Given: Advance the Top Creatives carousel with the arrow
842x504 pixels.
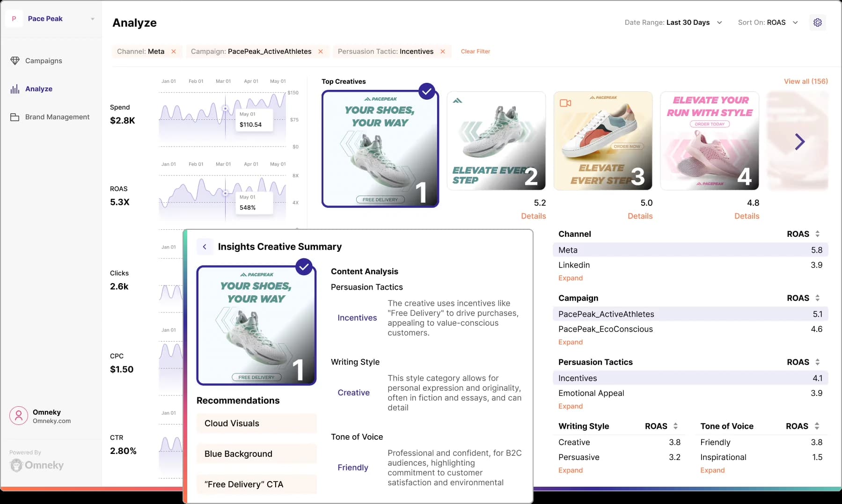Looking at the screenshot, I should tap(800, 141).
